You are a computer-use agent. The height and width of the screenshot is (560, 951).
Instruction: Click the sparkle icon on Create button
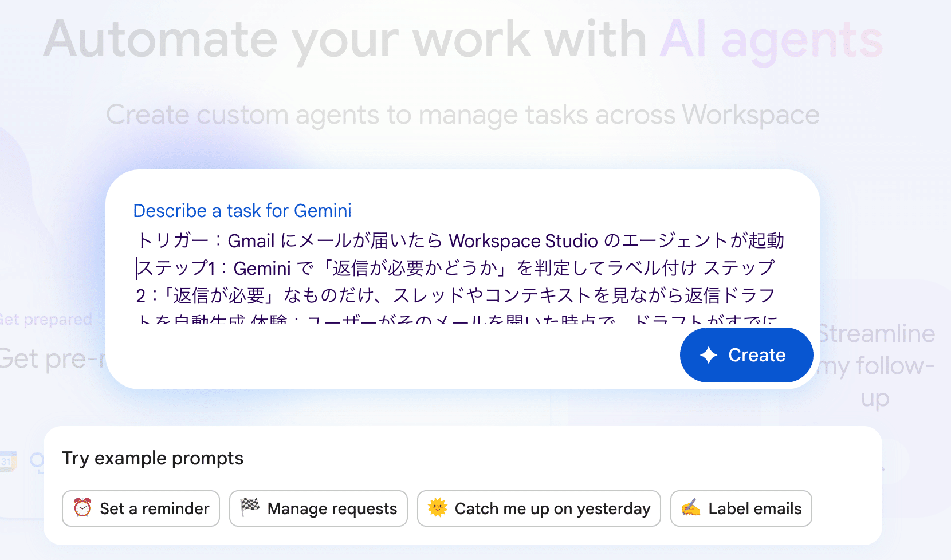pos(709,355)
